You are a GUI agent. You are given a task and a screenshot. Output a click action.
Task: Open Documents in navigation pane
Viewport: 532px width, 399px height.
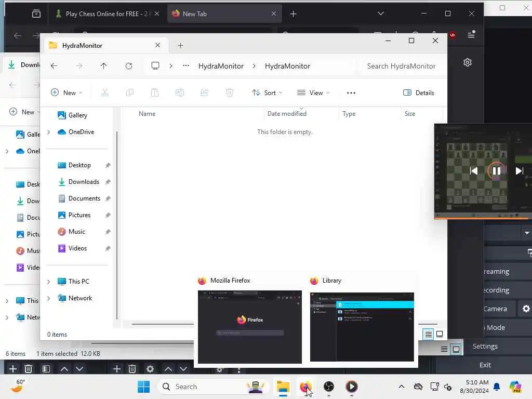tap(84, 198)
